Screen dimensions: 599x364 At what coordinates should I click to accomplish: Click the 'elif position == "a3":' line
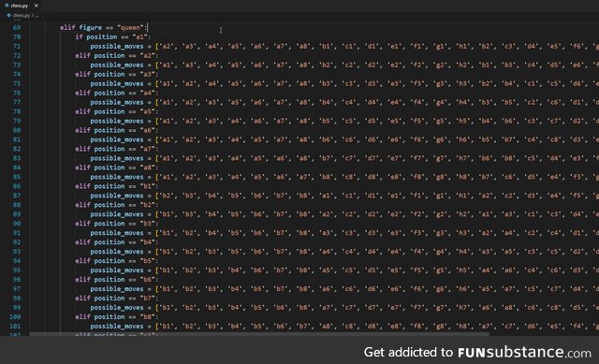tap(116, 74)
